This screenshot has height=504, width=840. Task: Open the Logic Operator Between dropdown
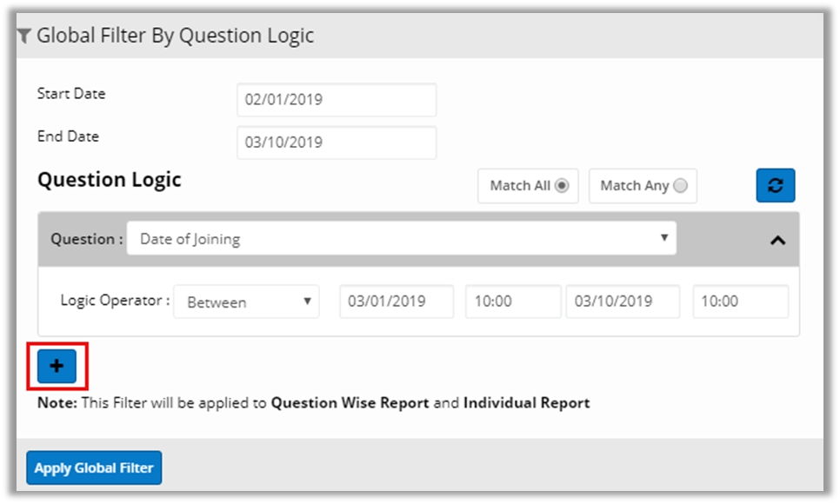(246, 302)
